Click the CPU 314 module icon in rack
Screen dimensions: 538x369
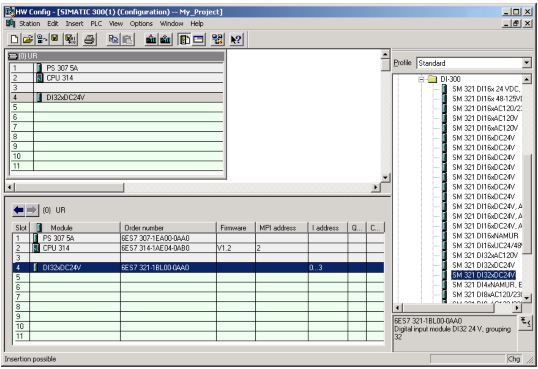(39, 78)
